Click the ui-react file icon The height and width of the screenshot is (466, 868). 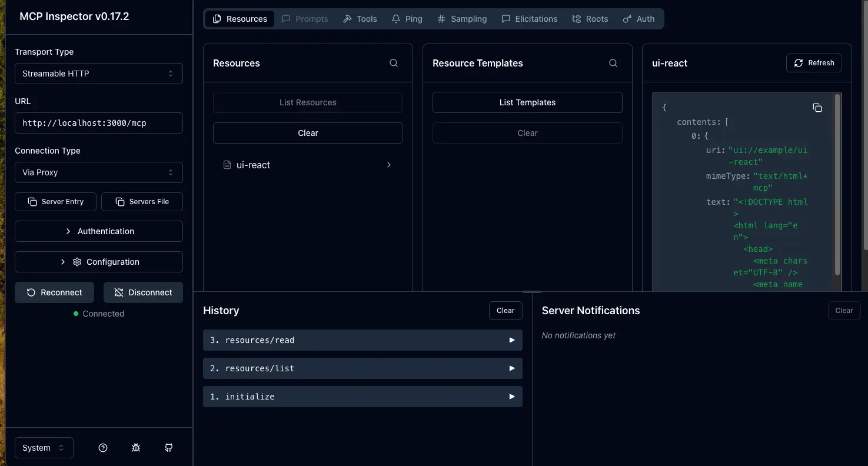click(227, 165)
